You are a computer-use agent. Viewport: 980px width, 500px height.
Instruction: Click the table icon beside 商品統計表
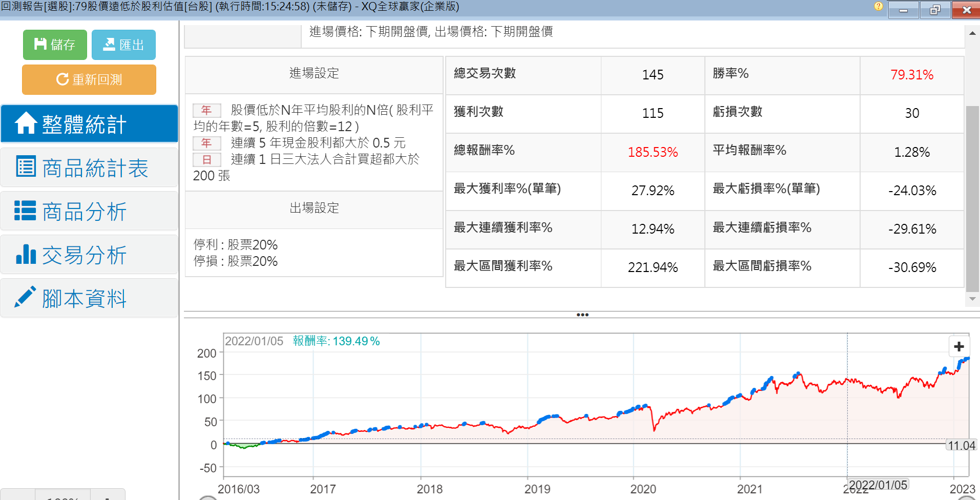(26, 166)
